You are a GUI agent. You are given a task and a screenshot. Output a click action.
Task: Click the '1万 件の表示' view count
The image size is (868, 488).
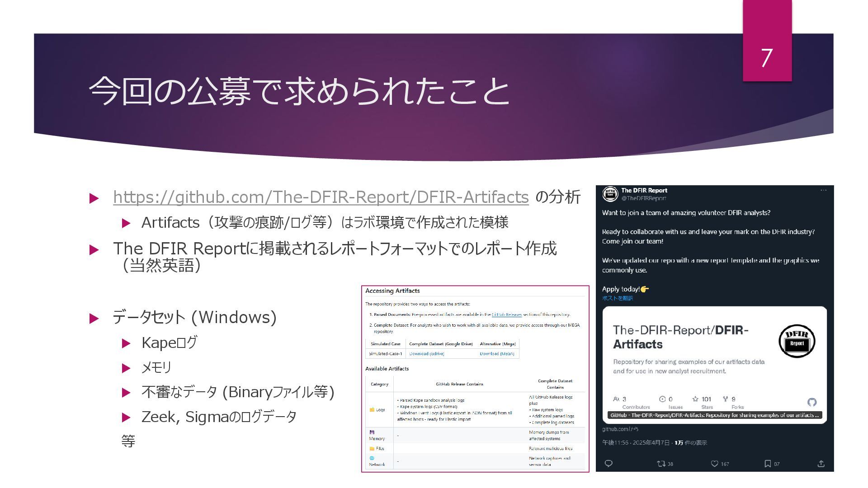(691, 443)
